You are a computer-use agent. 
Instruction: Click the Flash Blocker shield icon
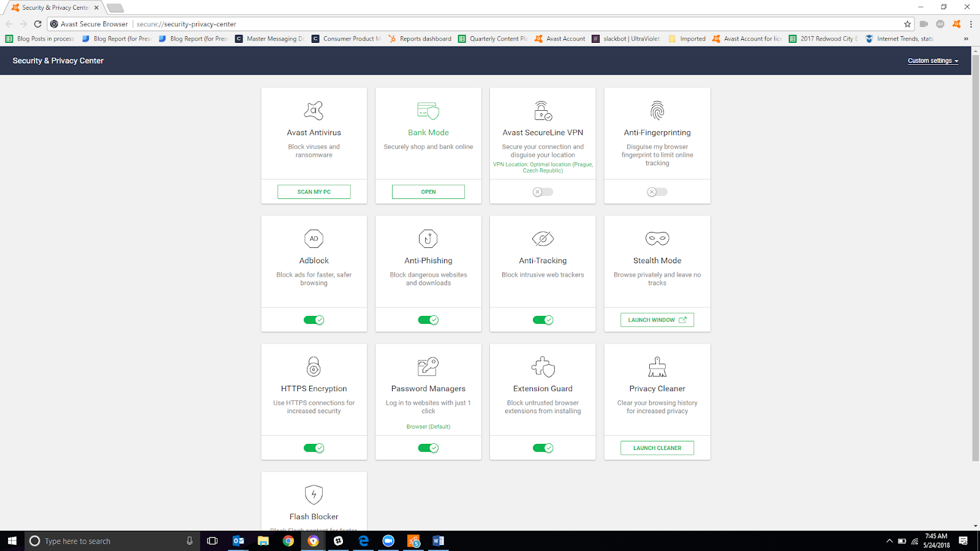pos(314,495)
